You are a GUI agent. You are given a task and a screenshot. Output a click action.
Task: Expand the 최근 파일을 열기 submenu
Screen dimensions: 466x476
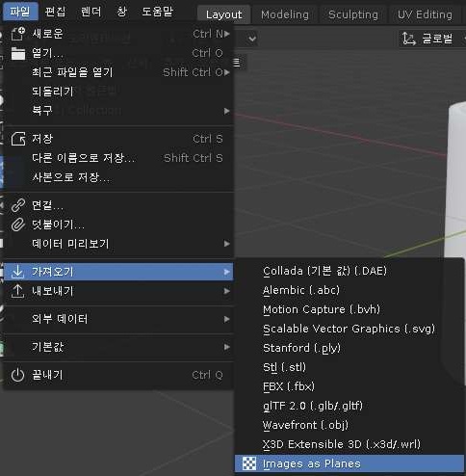pos(118,72)
